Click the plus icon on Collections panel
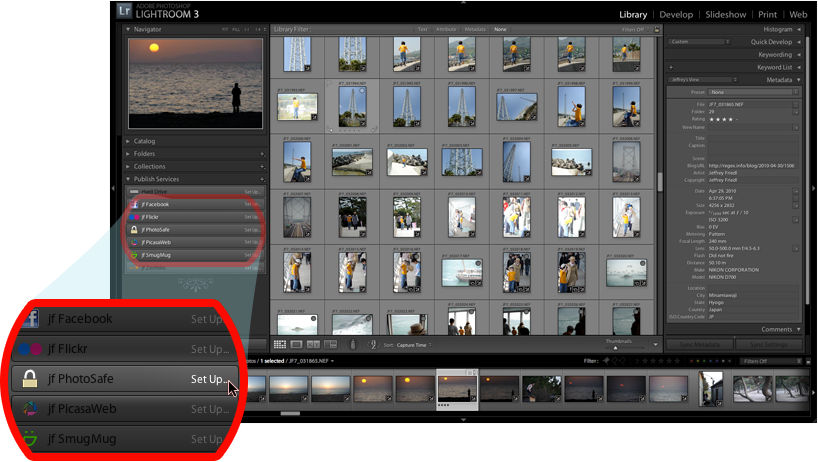The image size is (818, 462). (x=262, y=166)
